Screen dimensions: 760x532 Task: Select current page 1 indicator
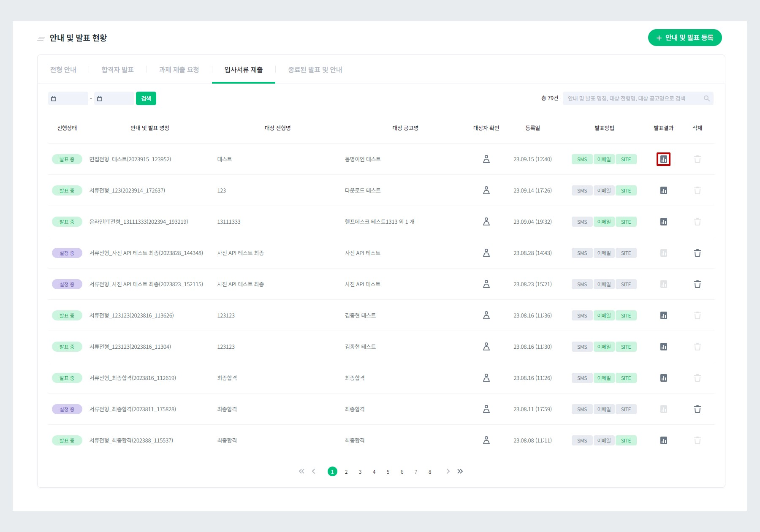click(332, 472)
